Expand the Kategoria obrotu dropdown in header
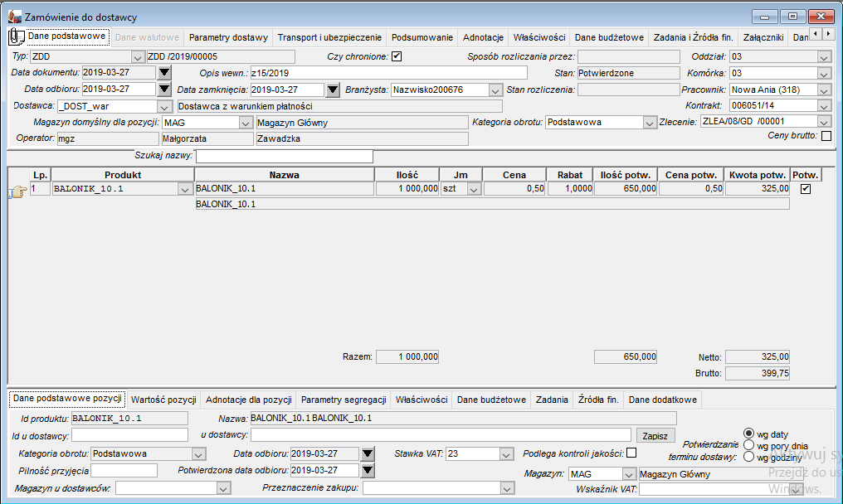The width and height of the screenshot is (843, 504). point(650,123)
